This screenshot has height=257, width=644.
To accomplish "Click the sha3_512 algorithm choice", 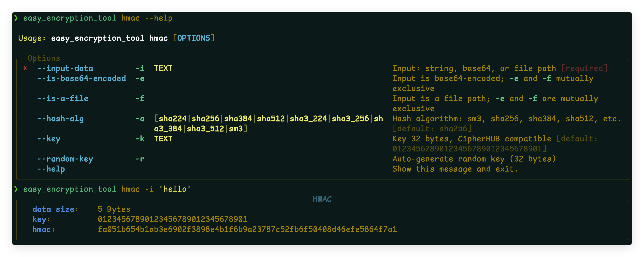I will 205,129.
